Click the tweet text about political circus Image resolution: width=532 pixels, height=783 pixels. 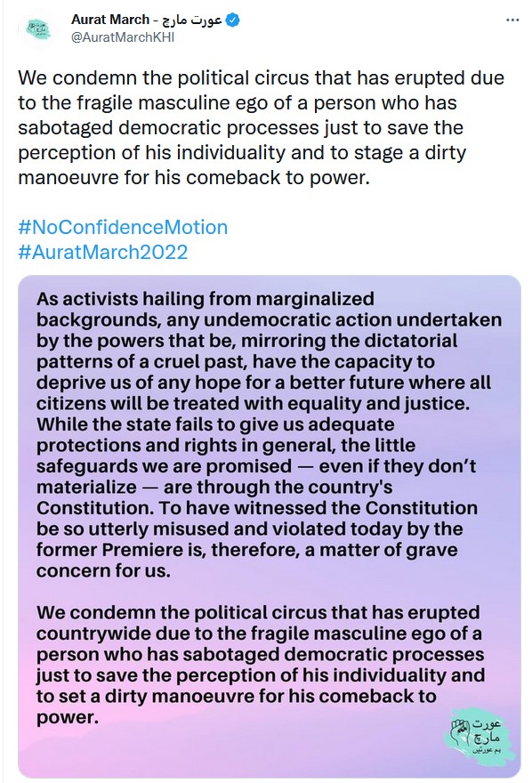click(x=262, y=128)
